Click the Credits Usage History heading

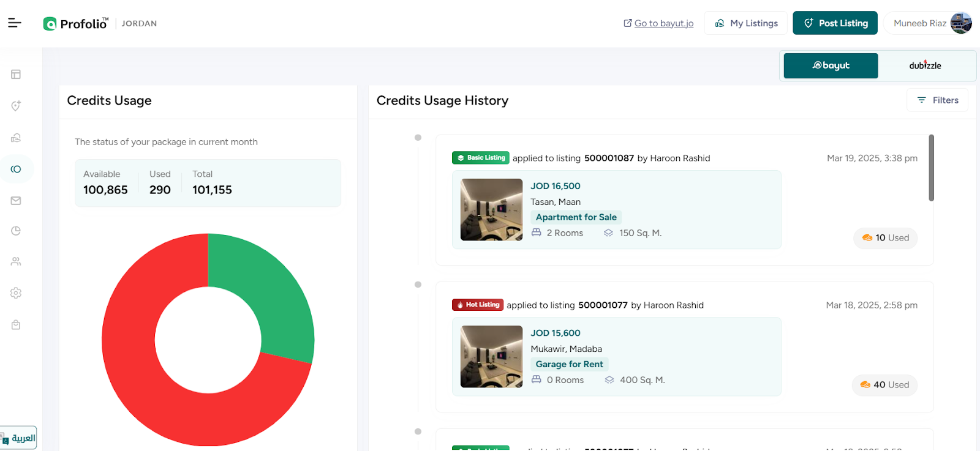click(x=443, y=100)
